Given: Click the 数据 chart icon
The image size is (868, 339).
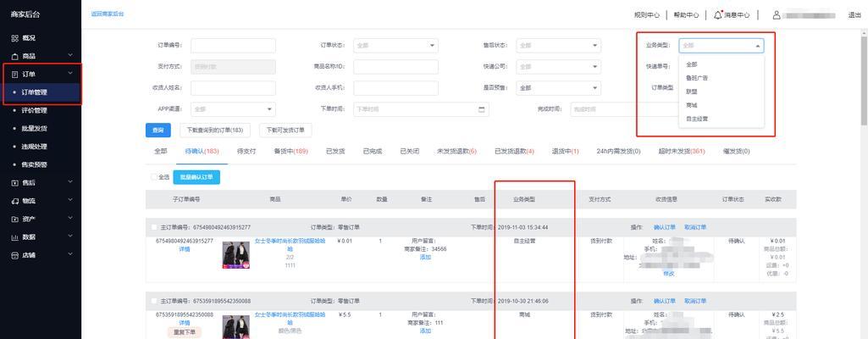Looking at the screenshot, I should click(x=15, y=237).
